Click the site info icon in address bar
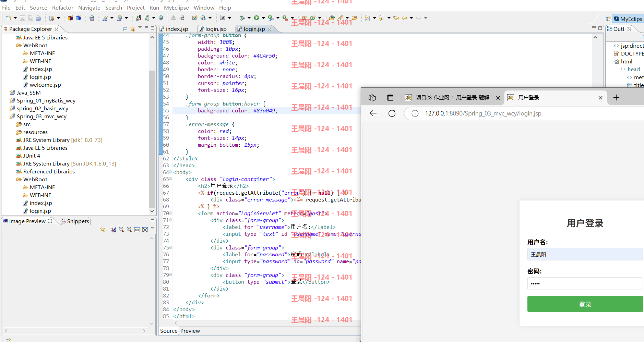The height and width of the screenshot is (342, 644). [415, 113]
